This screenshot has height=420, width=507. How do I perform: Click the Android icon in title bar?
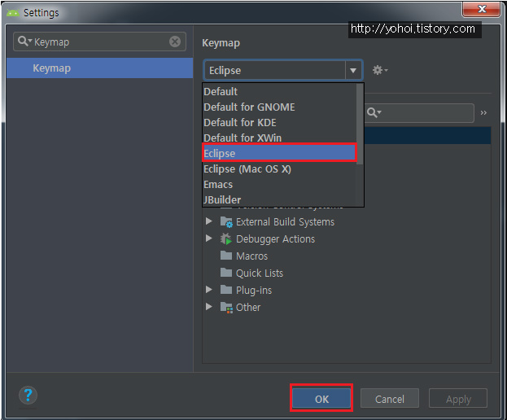tap(12, 13)
